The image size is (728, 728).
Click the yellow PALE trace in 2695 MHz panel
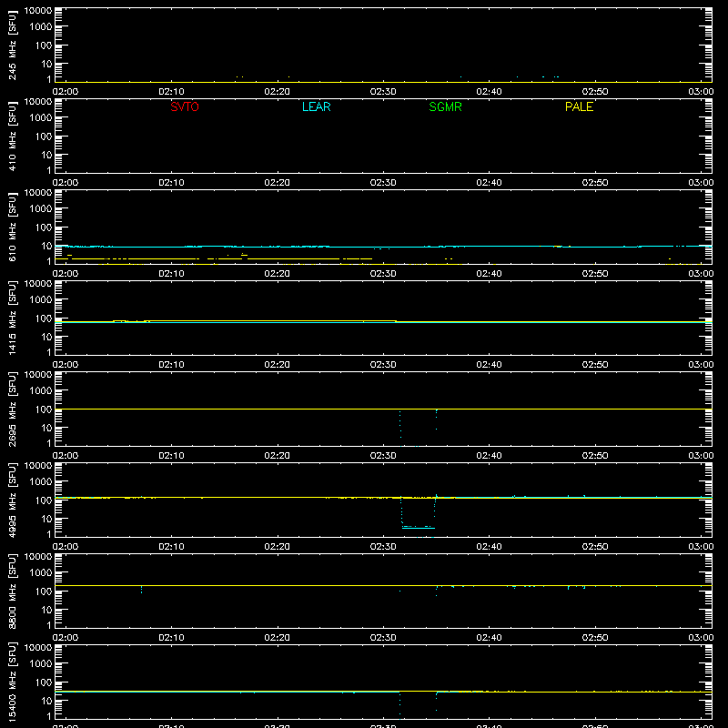[383, 409]
